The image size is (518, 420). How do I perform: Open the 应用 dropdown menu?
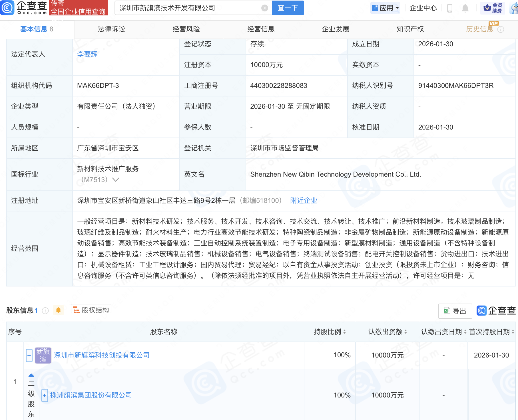(x=385, y=8)
